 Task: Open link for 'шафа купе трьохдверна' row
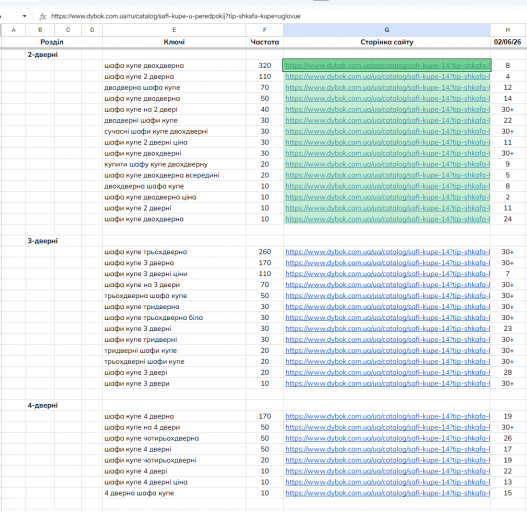(388, 252)
